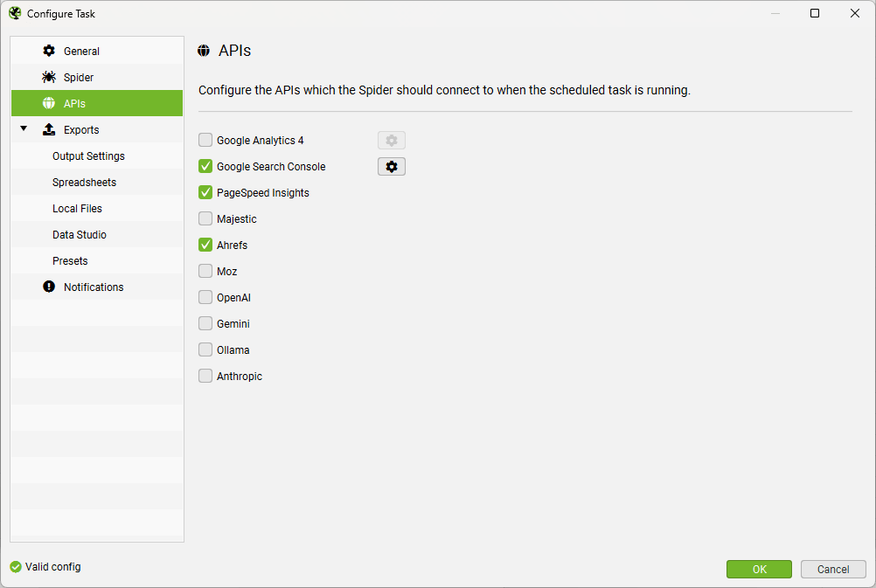Click the PageSpeed Insights label
The width and height of the screenshot is (876, 588).
coord(263,192)
